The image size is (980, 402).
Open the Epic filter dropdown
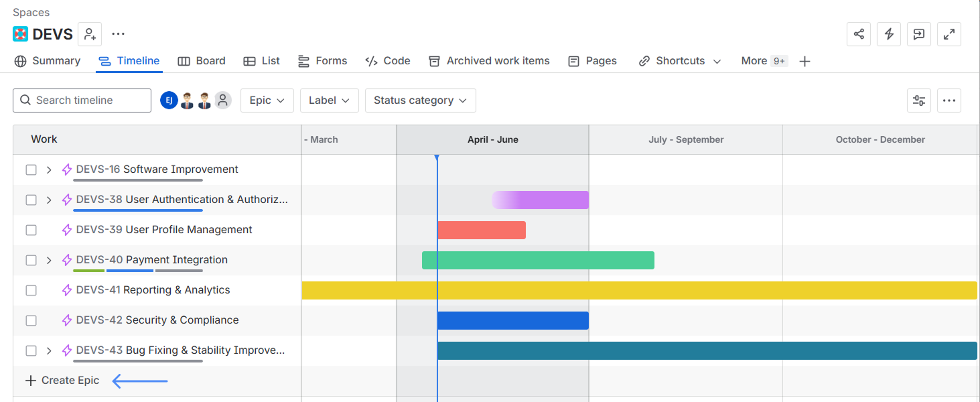click(267, 100)
